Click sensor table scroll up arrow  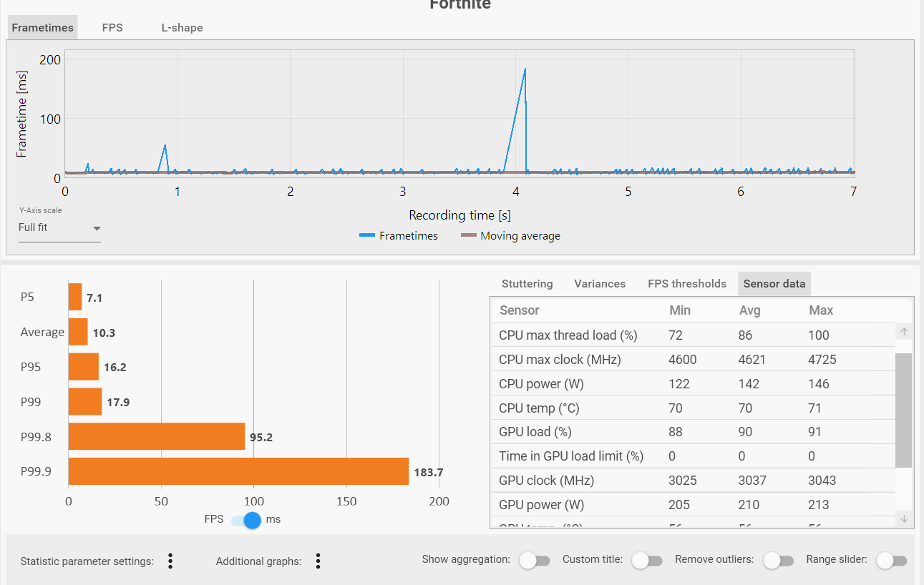pos(904,332)
